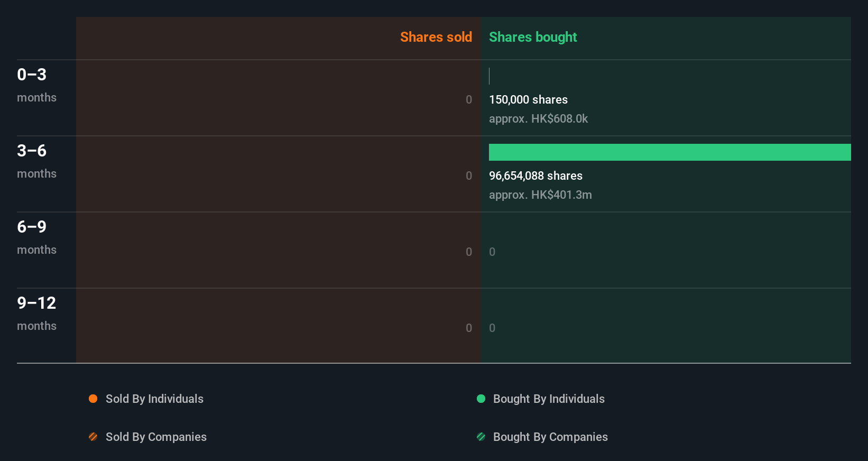
Task: Click the striped orange Sold By Companies icon
Action: 93,437
